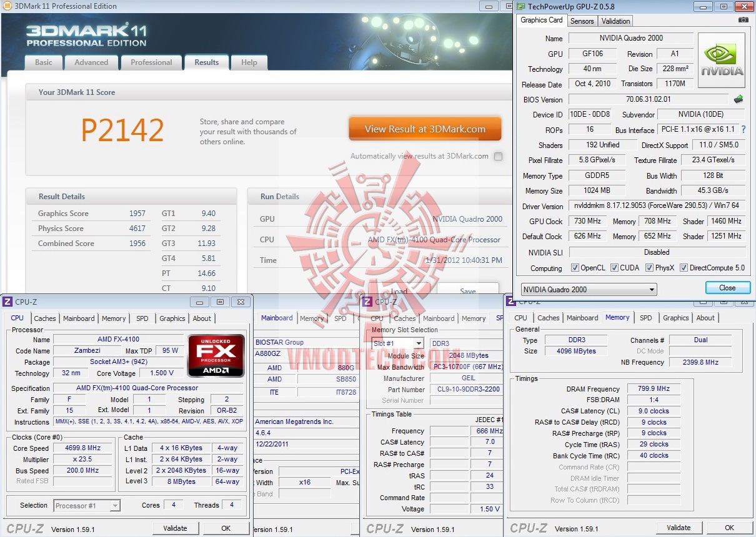Image resolution: width=756 pixels, height=537 pixels.
Task: Click the BIOSTAR Group manufacturer field
Action: point(306,342)
